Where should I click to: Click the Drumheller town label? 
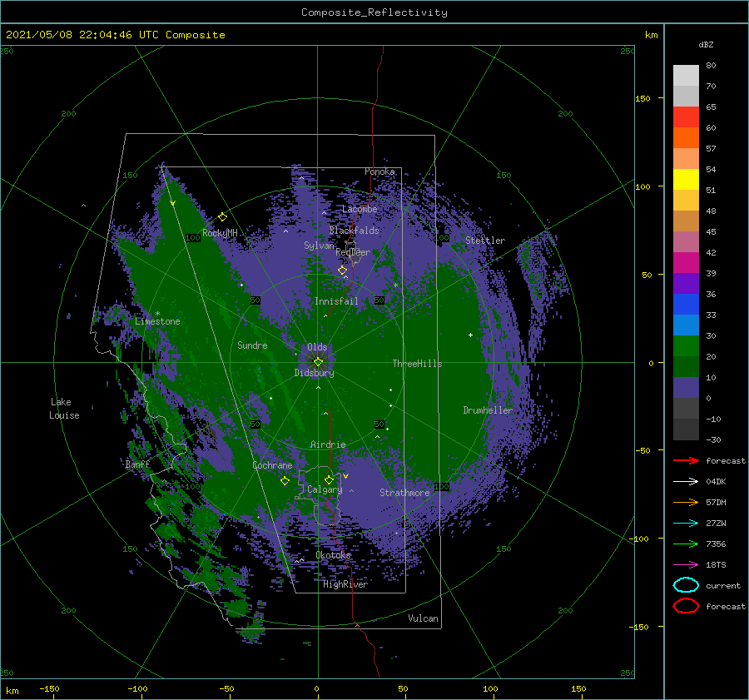pyautogui.click(x=487, y=410)
